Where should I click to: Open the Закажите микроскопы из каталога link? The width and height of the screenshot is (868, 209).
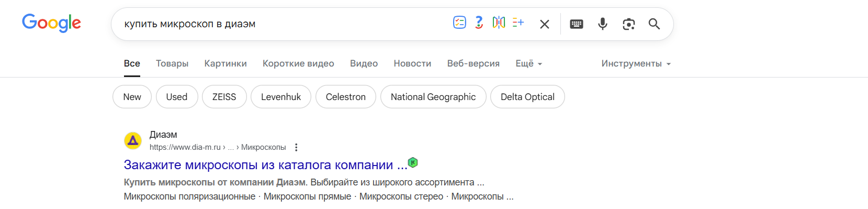[x=266, y=165]
